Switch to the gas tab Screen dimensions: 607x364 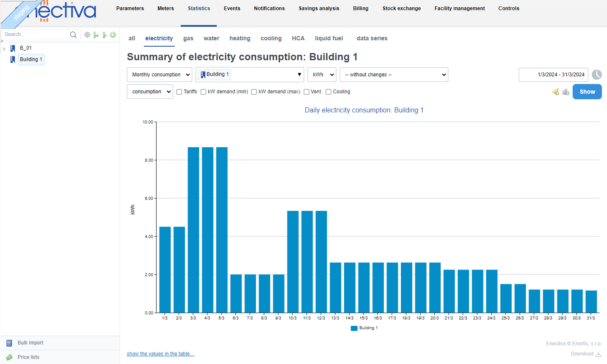pyautogui.click(x=188, y=38)
